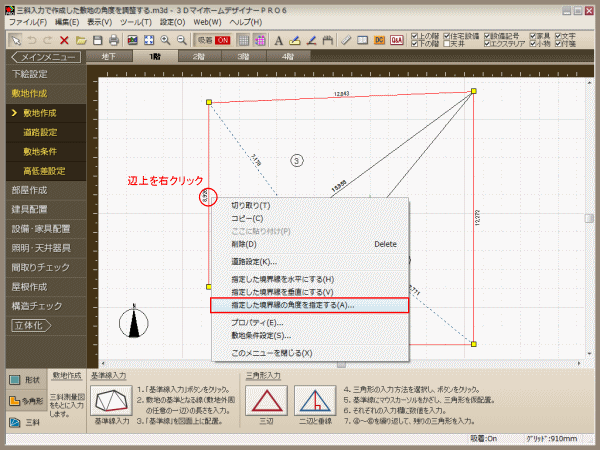The height and width of the screenshot is (450, 600).
Task: Expand the 建具配置 sidebar section
Action: (30, 209)
